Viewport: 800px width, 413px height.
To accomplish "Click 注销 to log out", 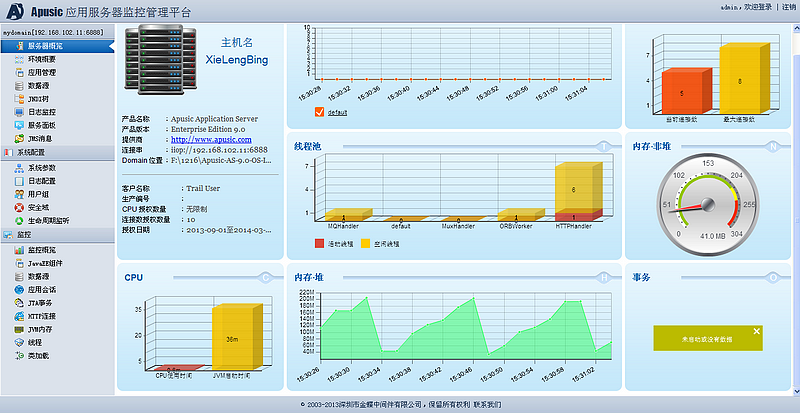I will point(788,7).
